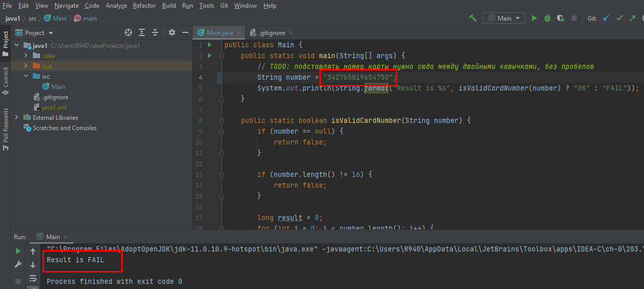Click the Select Opened File crosshair icon
The height and width of the screenshot is (289, 644).
128,32
